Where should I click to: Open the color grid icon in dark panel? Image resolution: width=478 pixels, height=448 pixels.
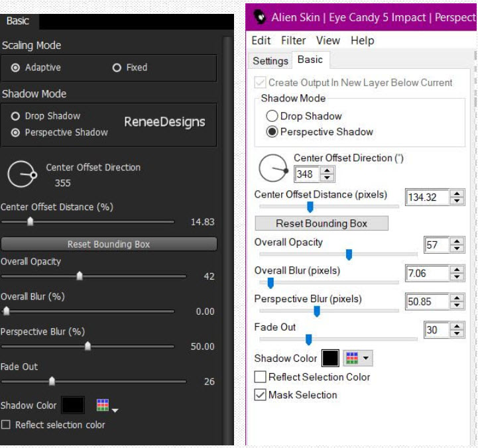[102, 405]
